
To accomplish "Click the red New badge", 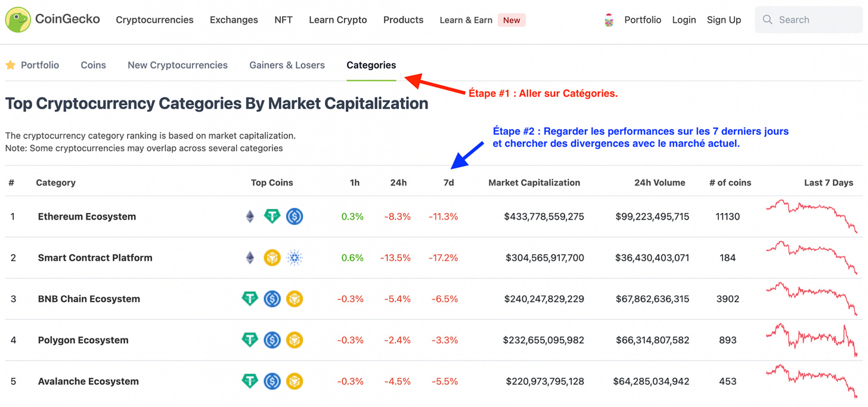I will (511, 20).
